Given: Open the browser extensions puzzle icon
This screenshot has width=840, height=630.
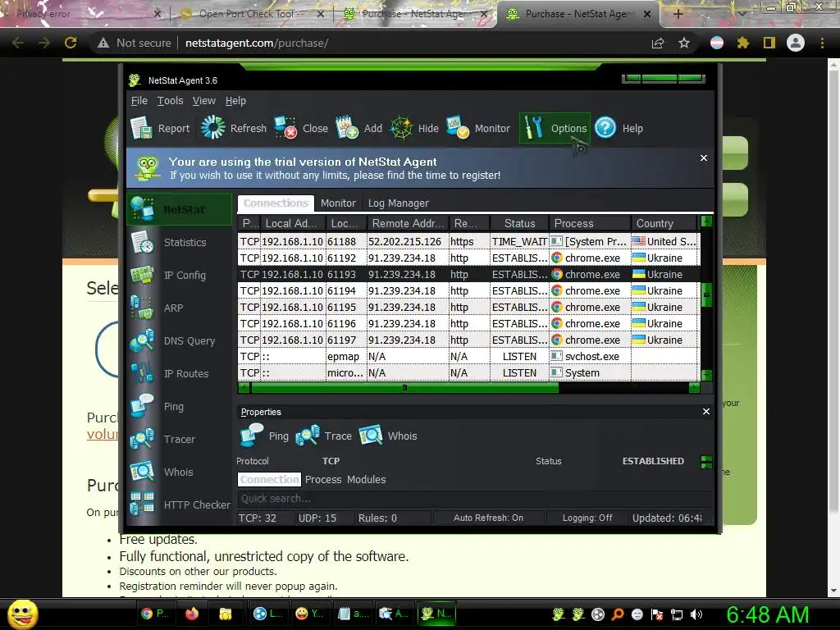Looking at the screenshot, I should pyautogui.click(x=742, y=43).
